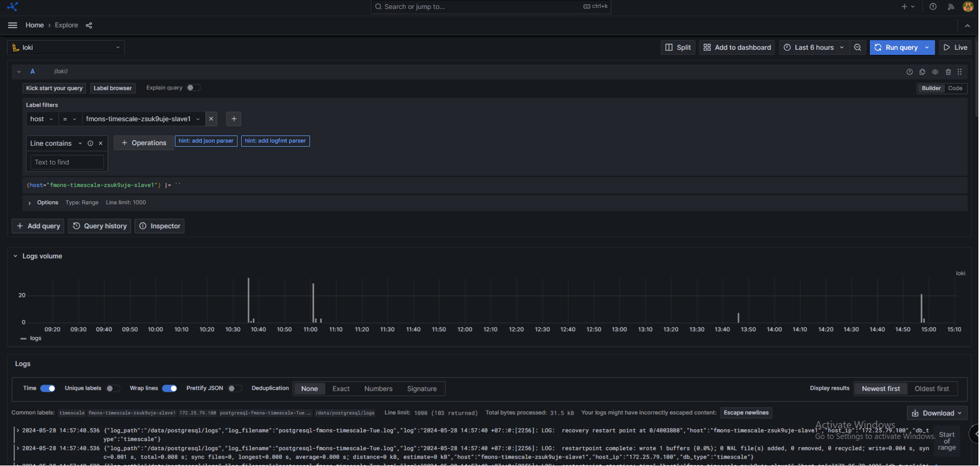
Task: Grab the query row drag handle
Action: 960,72
